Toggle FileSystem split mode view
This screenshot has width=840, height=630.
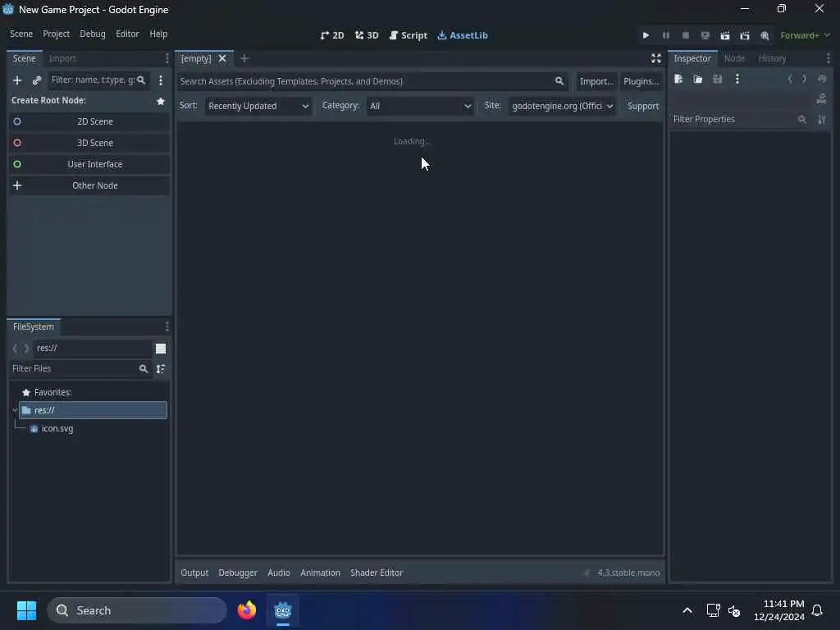pyautogui.click(x=160, y=349)
